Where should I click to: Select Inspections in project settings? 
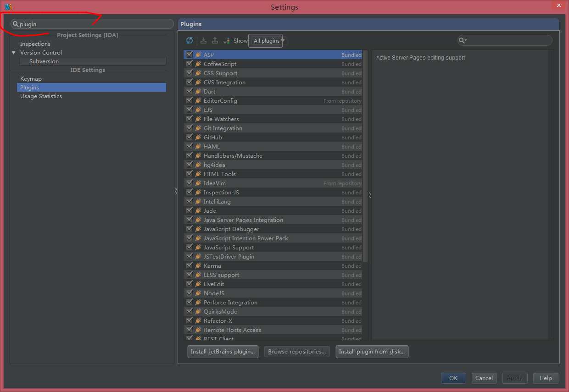click(35, 44)
